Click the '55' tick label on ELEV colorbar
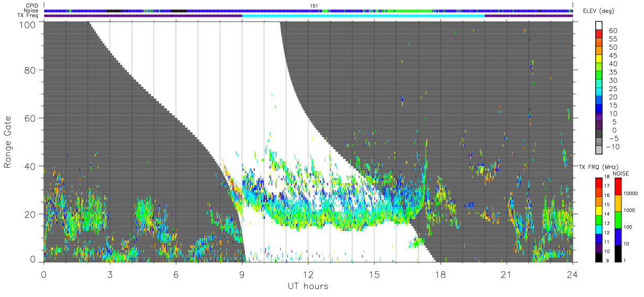This screenshot has height=297, width=644. coord(613,39)
